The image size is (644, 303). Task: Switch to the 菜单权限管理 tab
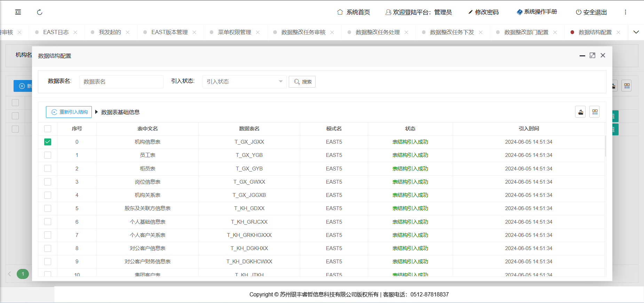[x=234, y=32]
